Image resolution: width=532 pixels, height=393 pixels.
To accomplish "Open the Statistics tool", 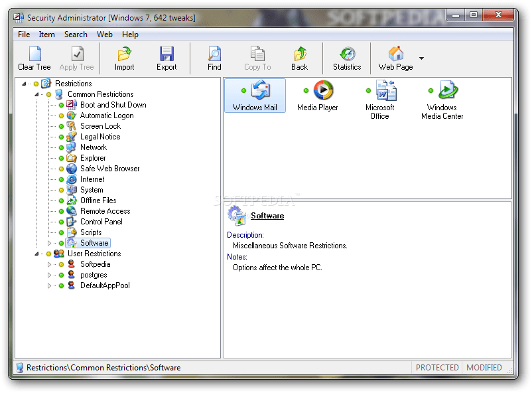I will click(x=348, y=54).
